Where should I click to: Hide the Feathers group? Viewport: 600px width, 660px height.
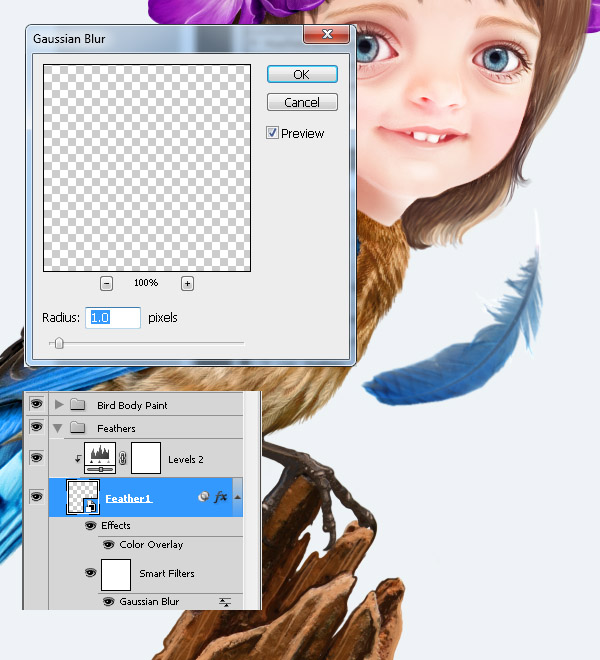(x=37, y=427)
